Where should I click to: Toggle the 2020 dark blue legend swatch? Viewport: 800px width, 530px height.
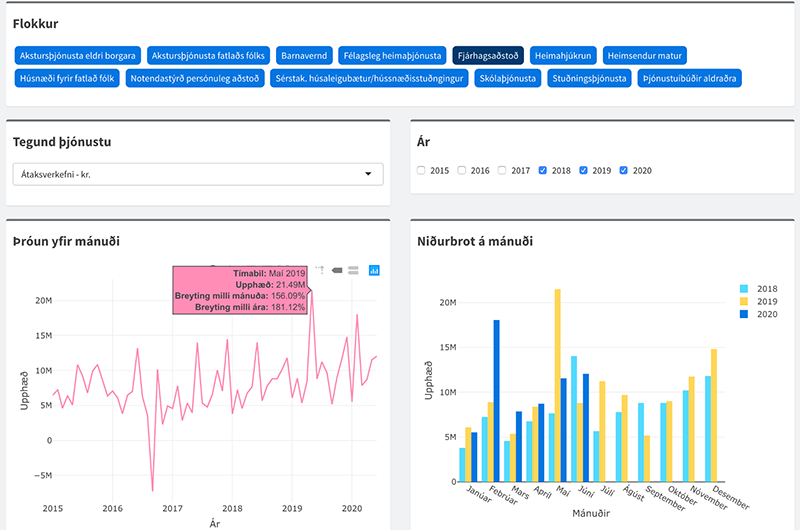tap(744, 314)
